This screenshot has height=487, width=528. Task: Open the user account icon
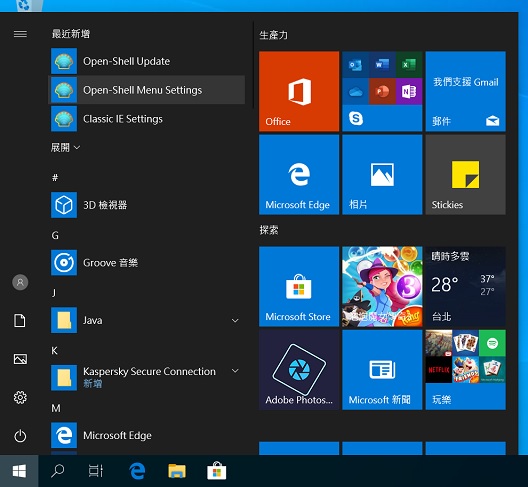pos(20,282)
